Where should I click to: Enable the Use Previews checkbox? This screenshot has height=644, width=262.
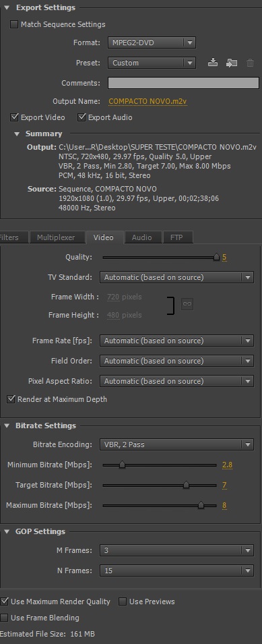pos(123,602)
